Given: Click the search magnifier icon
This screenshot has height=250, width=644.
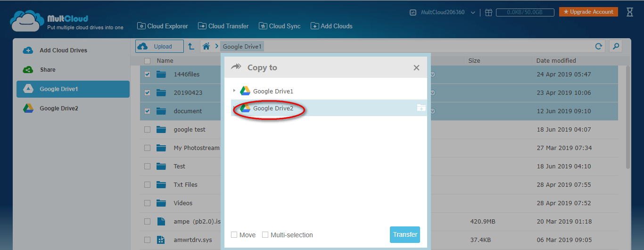Looking at the screenshot, I should pos(616,46).
